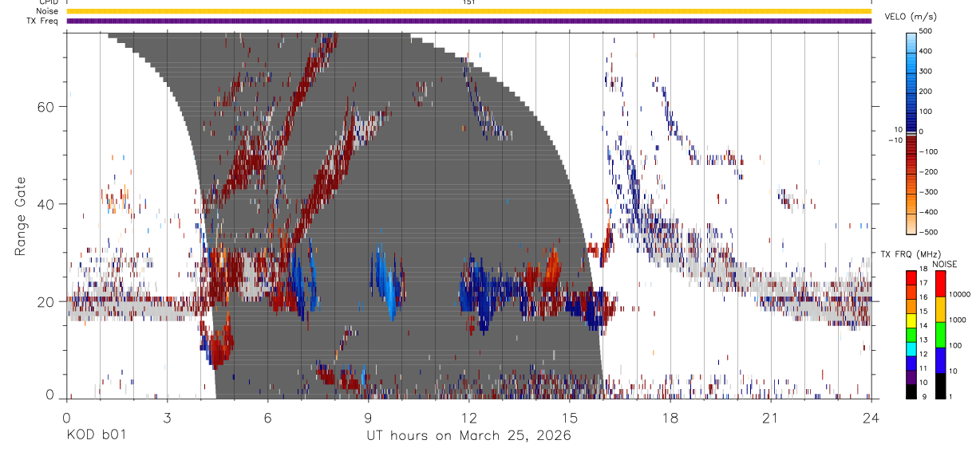Click the 300 label on the velocity scale
The height and width of the screenshot is (452, 980).
(x=926, y=71)
